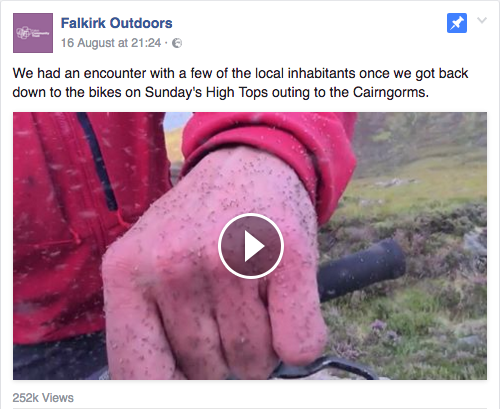Expand the post options chevron
The width and height of the screenshot is (500, 409).
click(x=482, y=20)
